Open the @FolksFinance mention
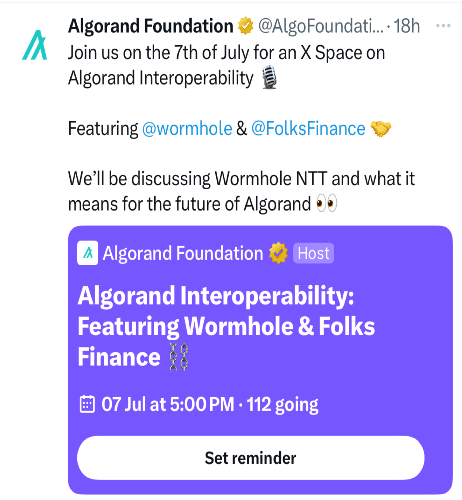 point(308,129)
